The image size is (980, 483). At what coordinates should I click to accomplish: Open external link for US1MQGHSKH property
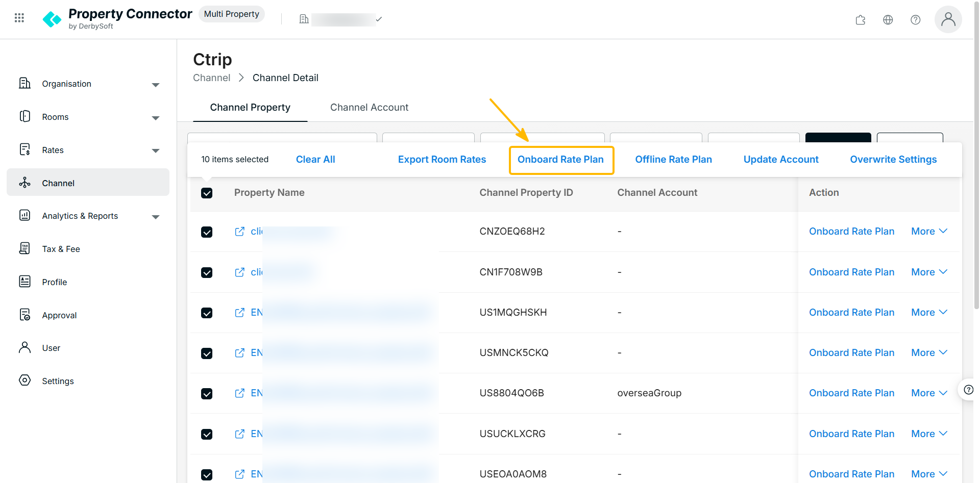click(x=239, y=313)
